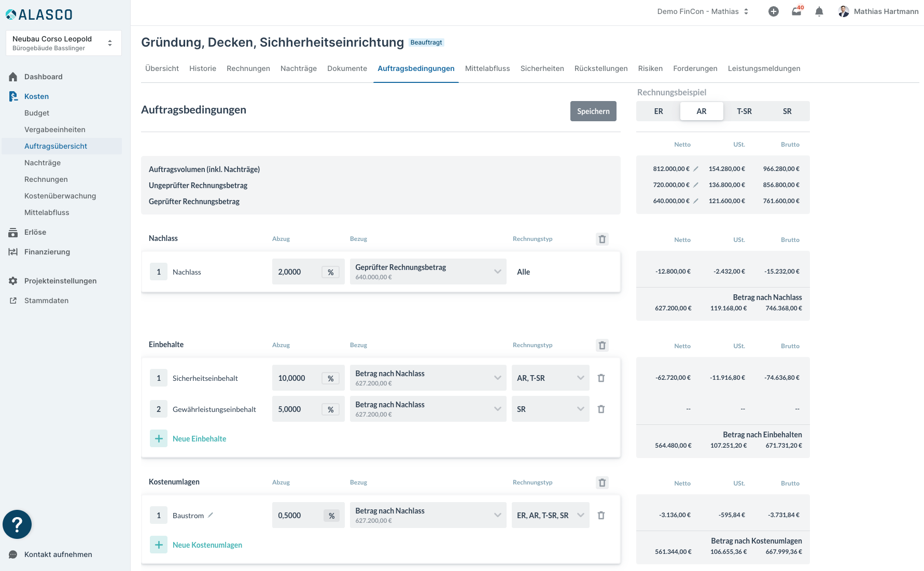The height and width of the screenshot is (571, 924).
Task: Click the pencil icon next to Baustrom
Action: (211, 515)
